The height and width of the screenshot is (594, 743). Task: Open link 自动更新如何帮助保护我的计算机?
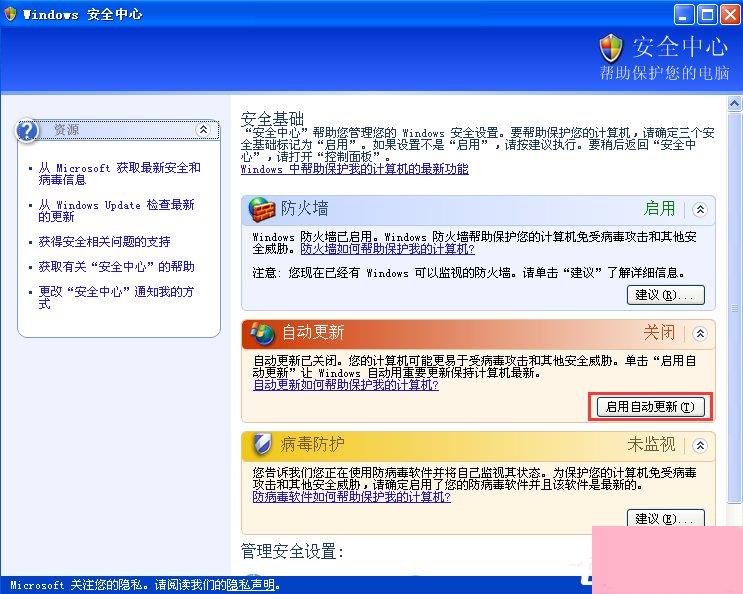pyautogui.click(x=346, y=385)
